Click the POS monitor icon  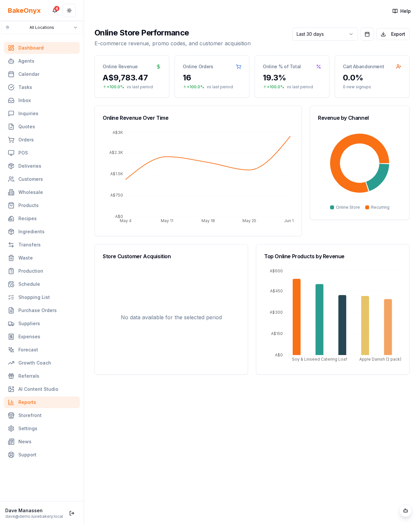(x=11, y=153)
